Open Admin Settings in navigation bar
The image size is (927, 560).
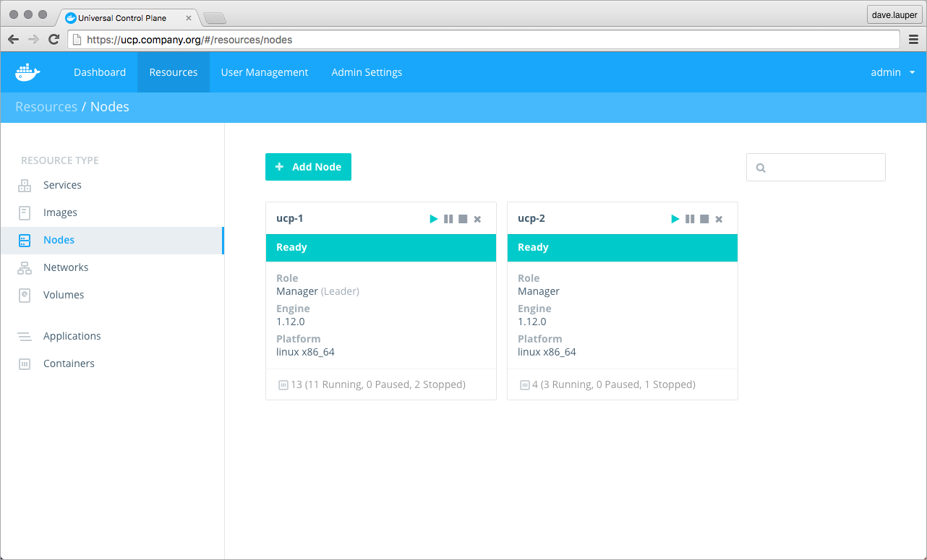point(367,72)
